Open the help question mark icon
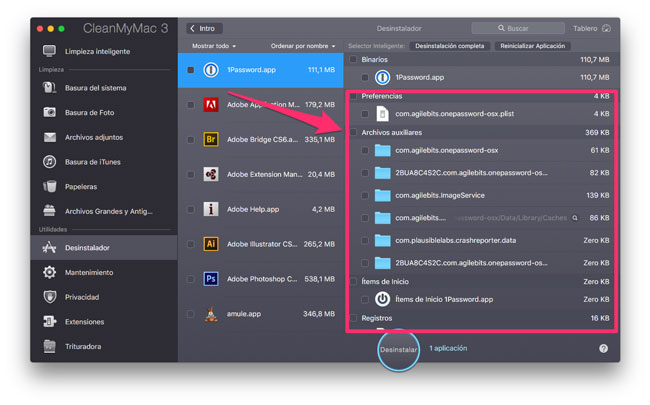Viewport: 650px width, 405px height. pos(603,349)
